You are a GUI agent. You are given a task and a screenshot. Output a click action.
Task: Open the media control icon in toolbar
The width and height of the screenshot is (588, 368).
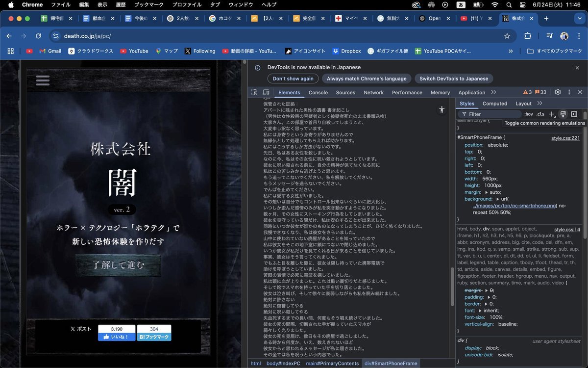click(550, 36)
